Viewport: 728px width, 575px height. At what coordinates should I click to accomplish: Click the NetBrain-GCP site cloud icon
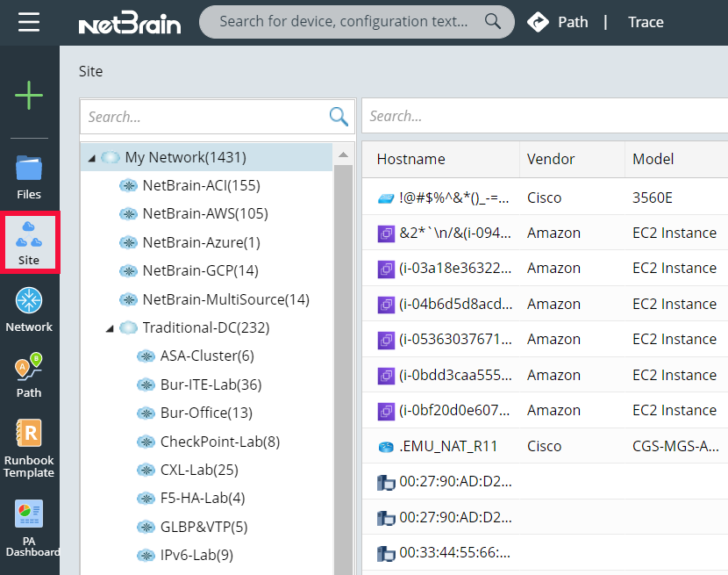[128, 270]
